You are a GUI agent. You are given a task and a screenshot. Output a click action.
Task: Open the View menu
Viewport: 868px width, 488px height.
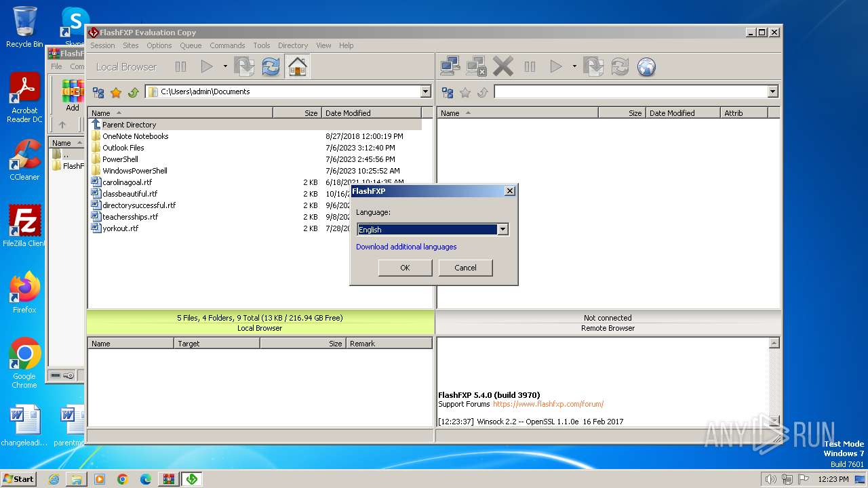(x=323, y=45)
